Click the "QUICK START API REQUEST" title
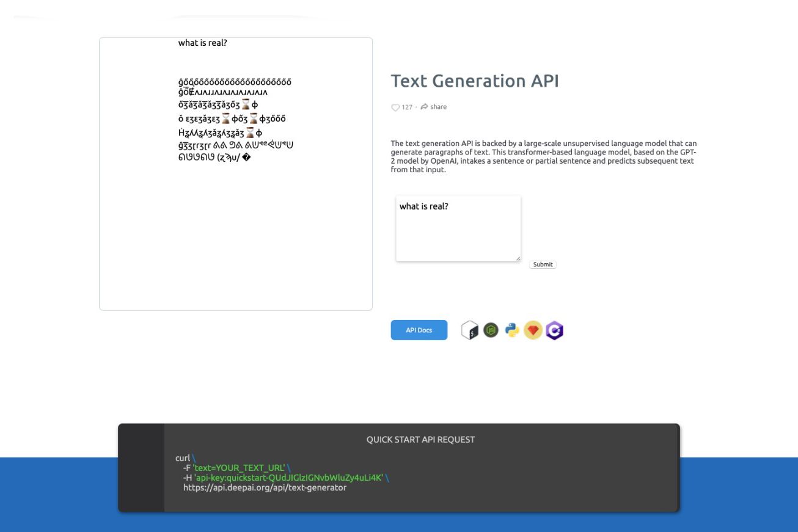 tap(420, 439)
